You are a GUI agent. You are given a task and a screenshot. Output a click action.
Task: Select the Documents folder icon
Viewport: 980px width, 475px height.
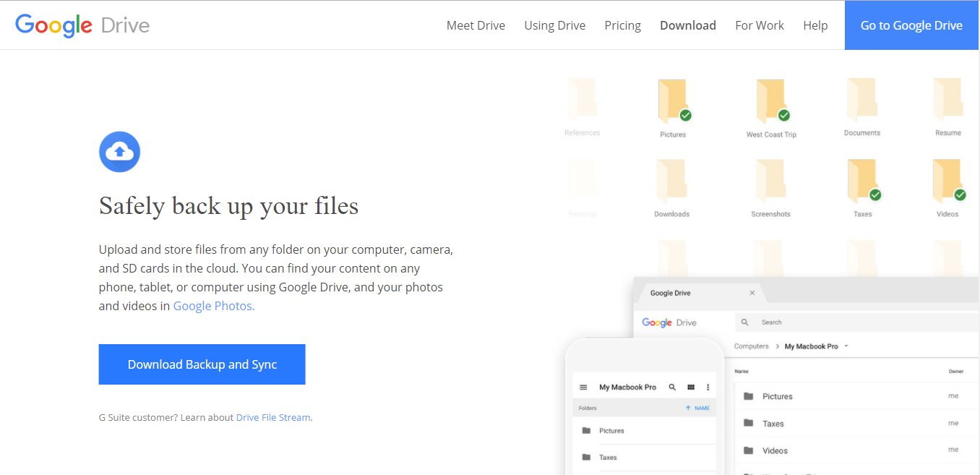point(861,100)
